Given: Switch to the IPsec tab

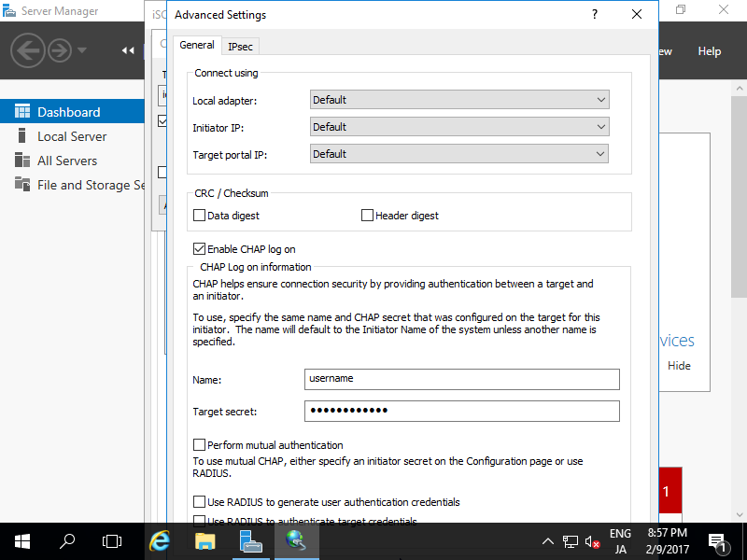Looking at the screenshot, I should click(240, 46).
